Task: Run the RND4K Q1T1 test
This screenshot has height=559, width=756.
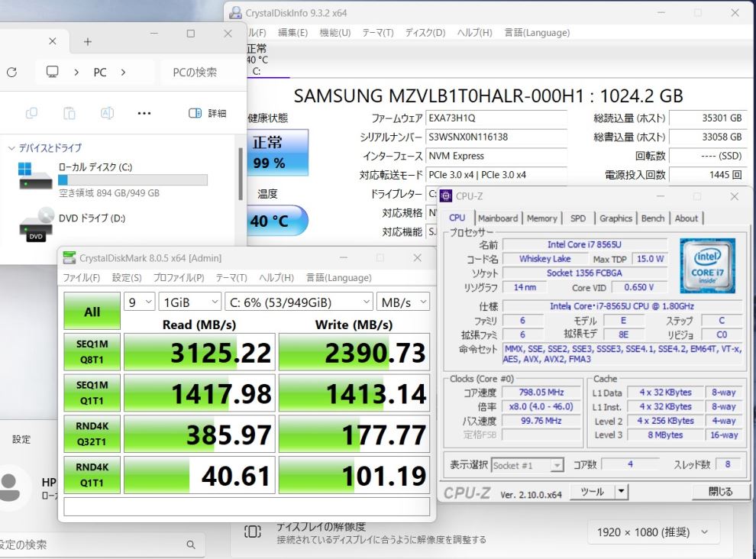Action: click(x=92, y=475)
